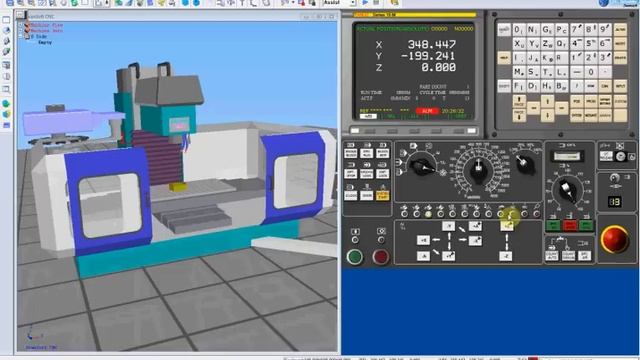Click the key switch on the right panel
Viewport: 640px width, 360px height.
click(620, 156)
